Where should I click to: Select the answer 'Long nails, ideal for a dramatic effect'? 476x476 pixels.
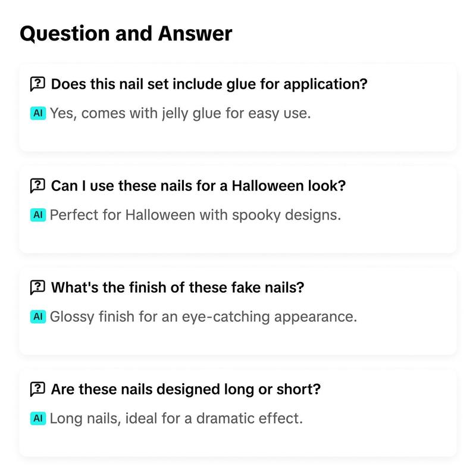click(176, 418)
